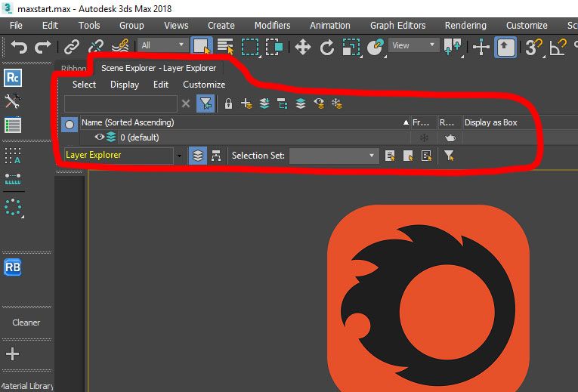Select the Scene Explorer - Layer Explorer tab
578x392 pixels.
159,68
